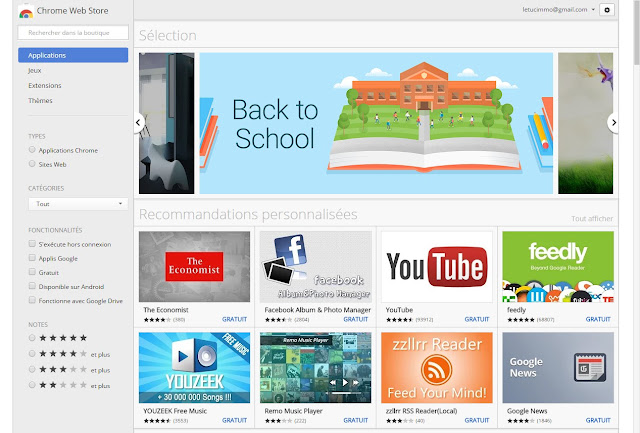Check Fonctionne avec Google Drive option

[x=32, y=300]
